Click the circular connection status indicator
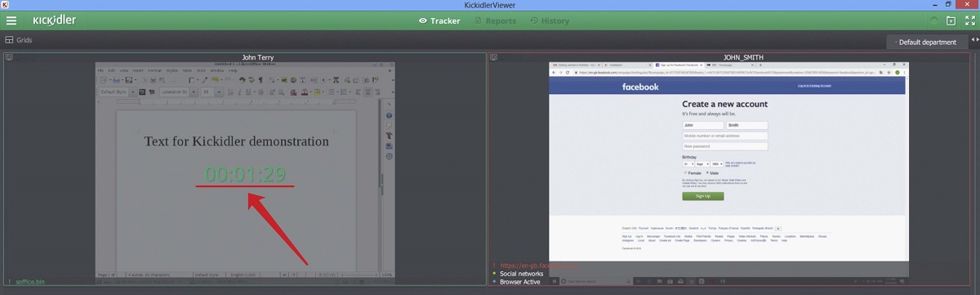 coord(934,20)
